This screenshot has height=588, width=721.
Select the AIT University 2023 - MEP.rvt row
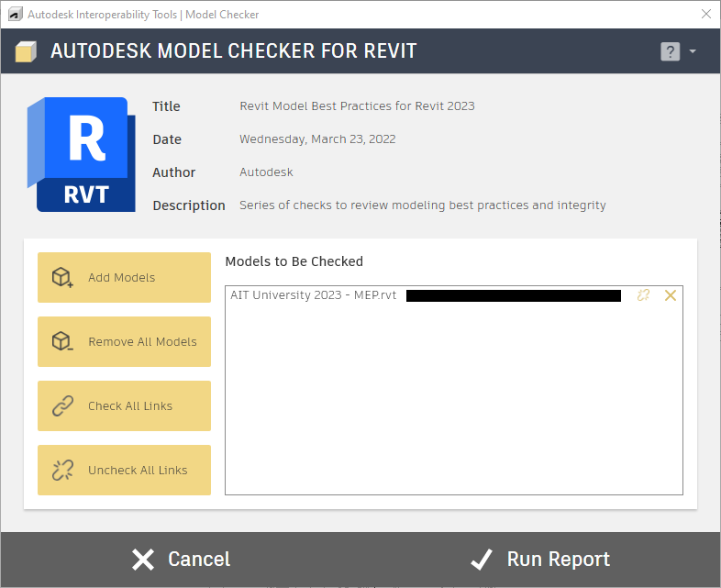click(x=454, y=295)
